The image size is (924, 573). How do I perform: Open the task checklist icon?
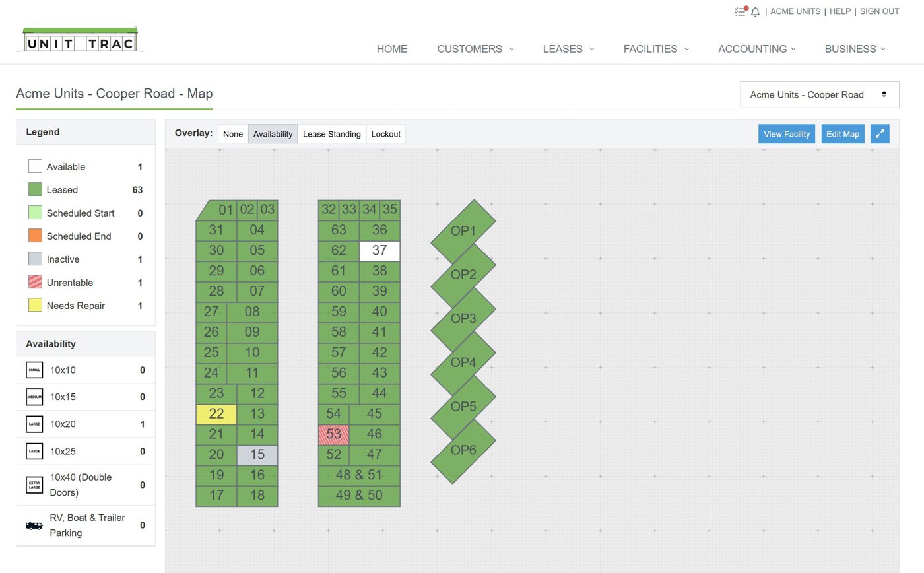[x=741, y=11]
